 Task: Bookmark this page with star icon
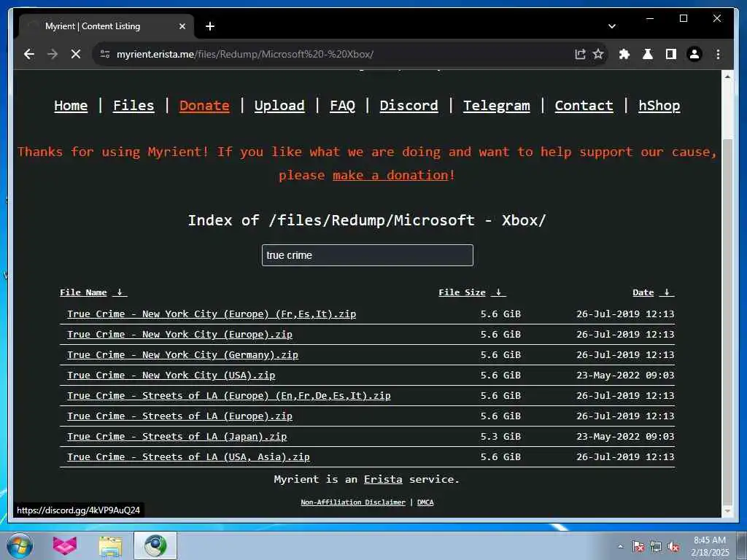(598, 54)
